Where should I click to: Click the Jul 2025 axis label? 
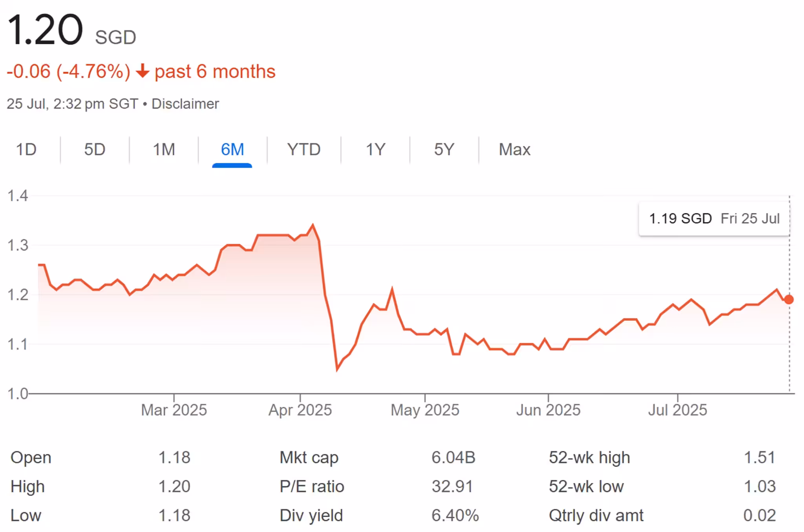click(x=677, y=410)
